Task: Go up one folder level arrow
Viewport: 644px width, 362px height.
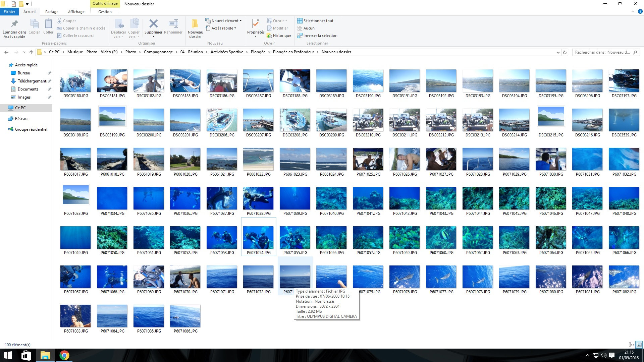Action: pos(31,52)
